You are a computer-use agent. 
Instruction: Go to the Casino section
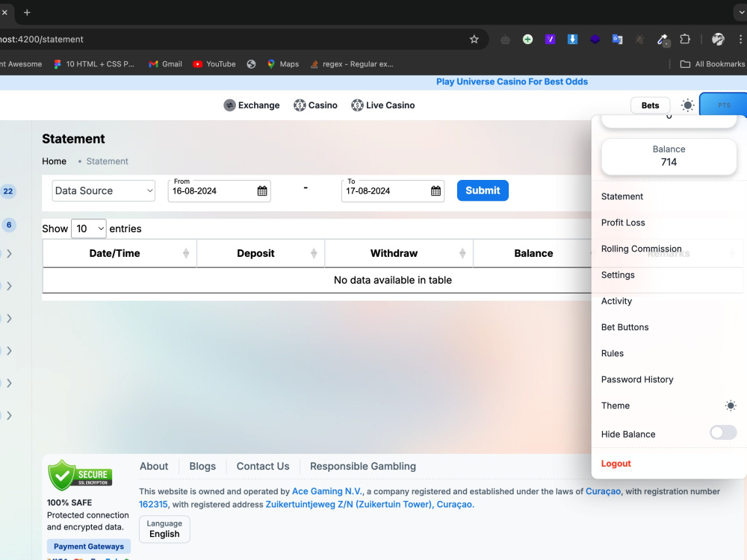(315, 105)
